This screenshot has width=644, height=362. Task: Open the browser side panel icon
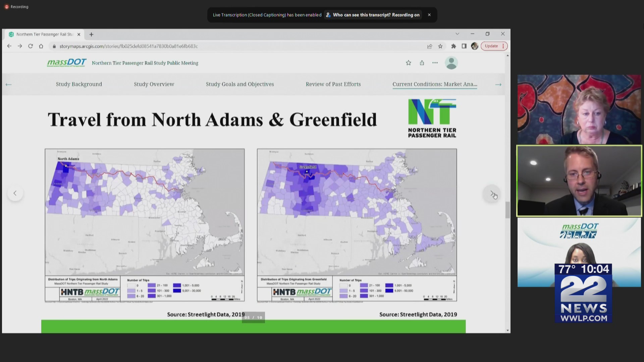tap(464, 46)
